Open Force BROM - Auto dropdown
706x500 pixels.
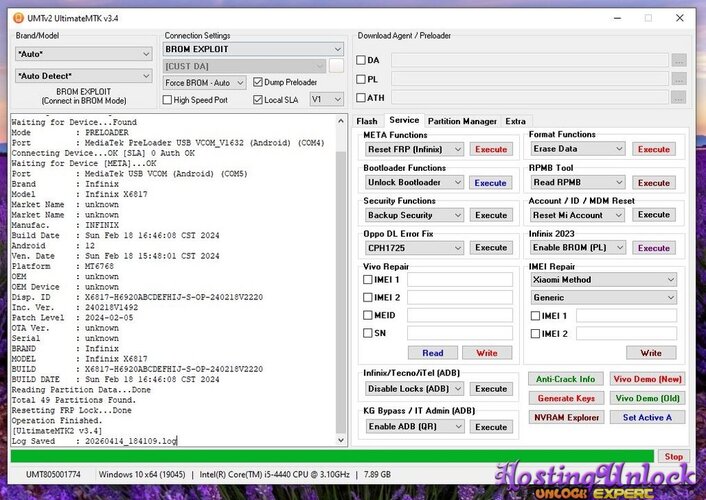pyautogui.click(x=204, y=83)
